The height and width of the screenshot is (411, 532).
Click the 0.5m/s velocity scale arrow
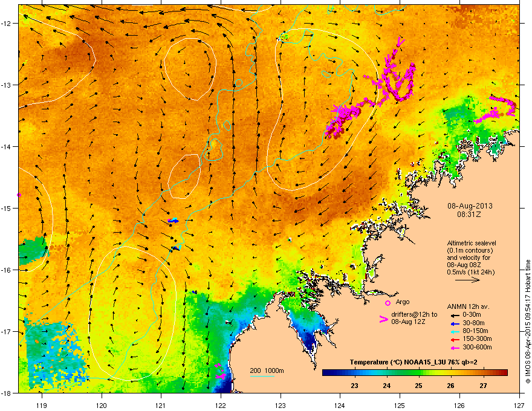[467, 280]
